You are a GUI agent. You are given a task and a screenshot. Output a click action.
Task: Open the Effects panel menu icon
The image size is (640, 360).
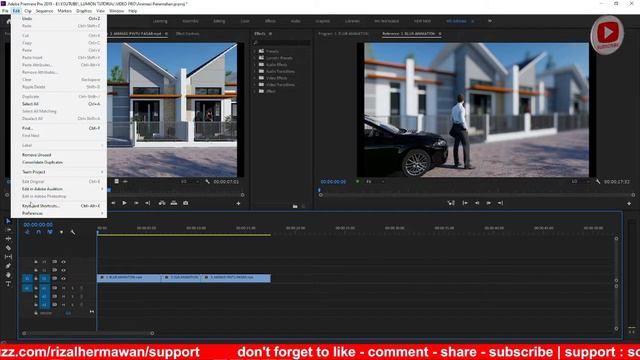[271, 34]
